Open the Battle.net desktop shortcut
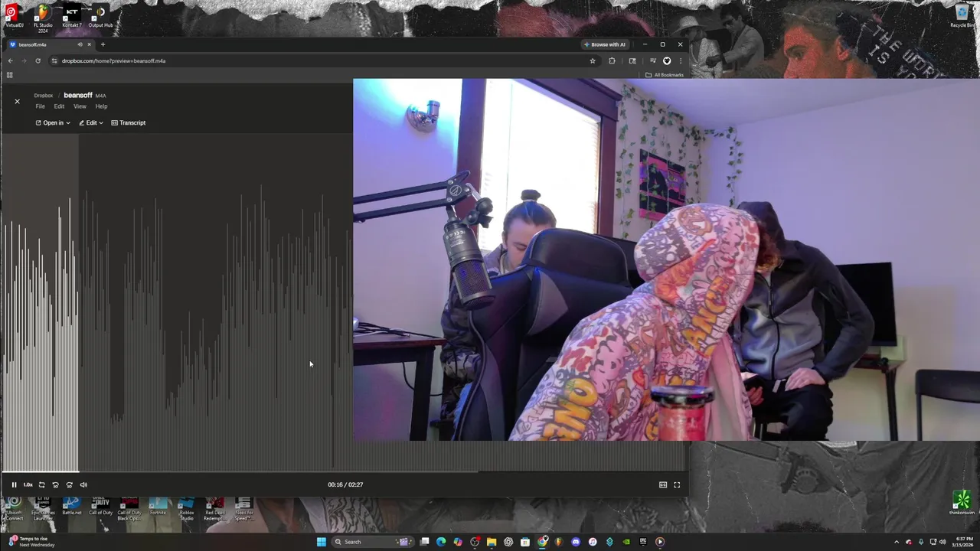The height and width of the screenshot is (551, 980). click(71, 506)
